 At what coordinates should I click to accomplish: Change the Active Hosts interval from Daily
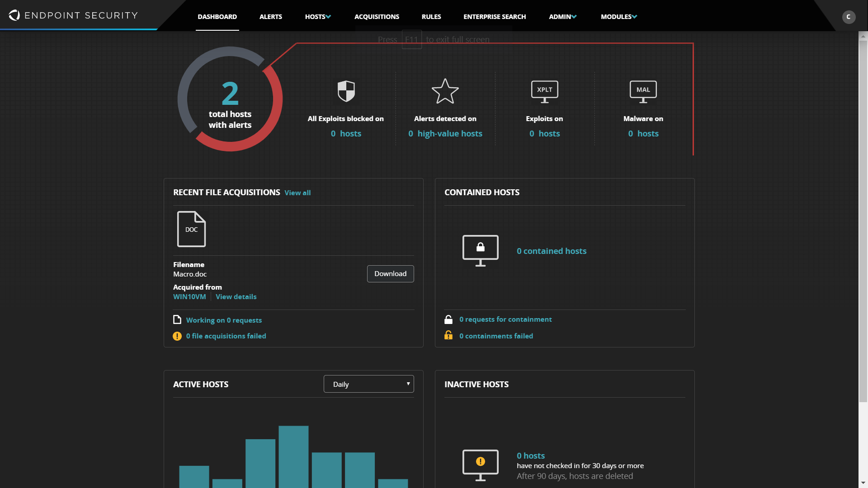pyautogui.click(x=368, y=384)
